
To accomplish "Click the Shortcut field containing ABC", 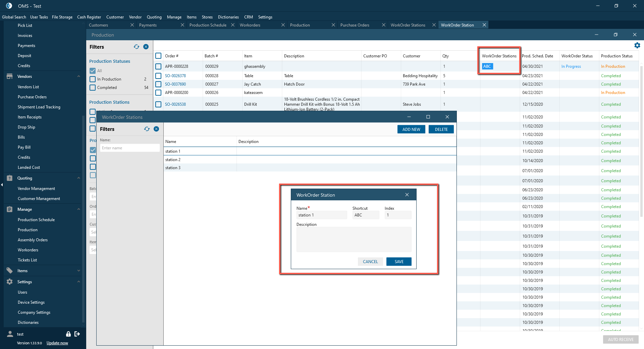I will coord(366,215).
